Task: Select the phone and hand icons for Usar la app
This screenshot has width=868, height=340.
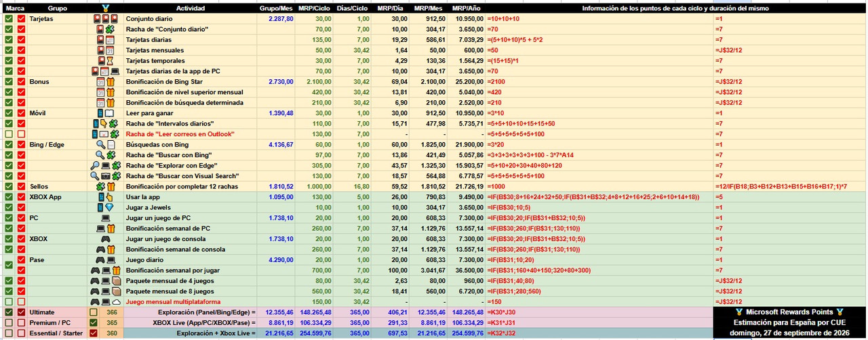Action: pyautogui.click(x=105, y=197)
